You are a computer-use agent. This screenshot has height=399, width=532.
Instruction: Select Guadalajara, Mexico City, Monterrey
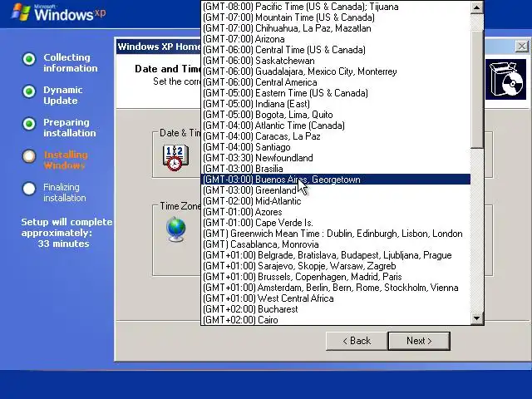336,71
